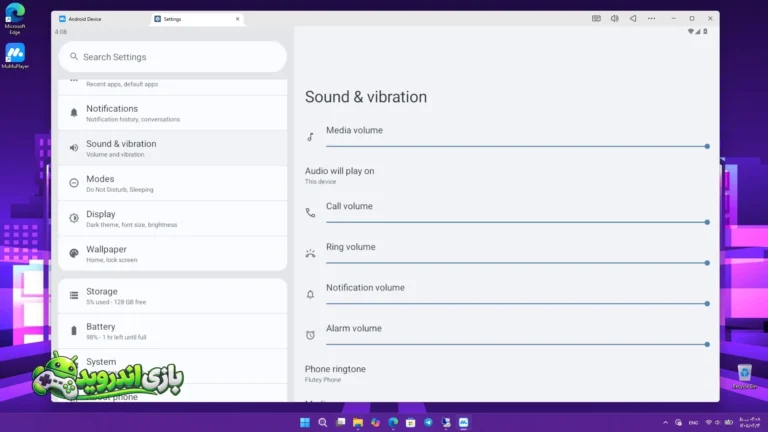Click the ENG language indicator
Image resolution: width=768 pixels, height=432 pixels.
pyautogui.click(x=693, y=422)
